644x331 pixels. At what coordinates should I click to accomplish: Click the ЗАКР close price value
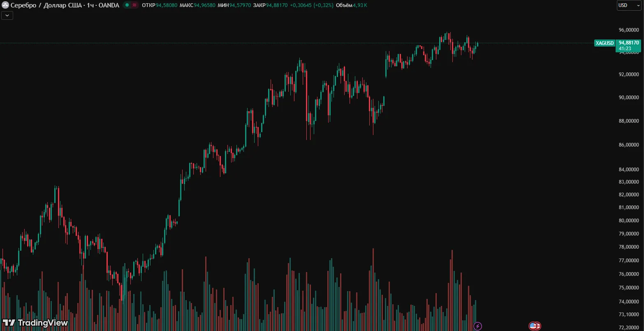[277, 5]
